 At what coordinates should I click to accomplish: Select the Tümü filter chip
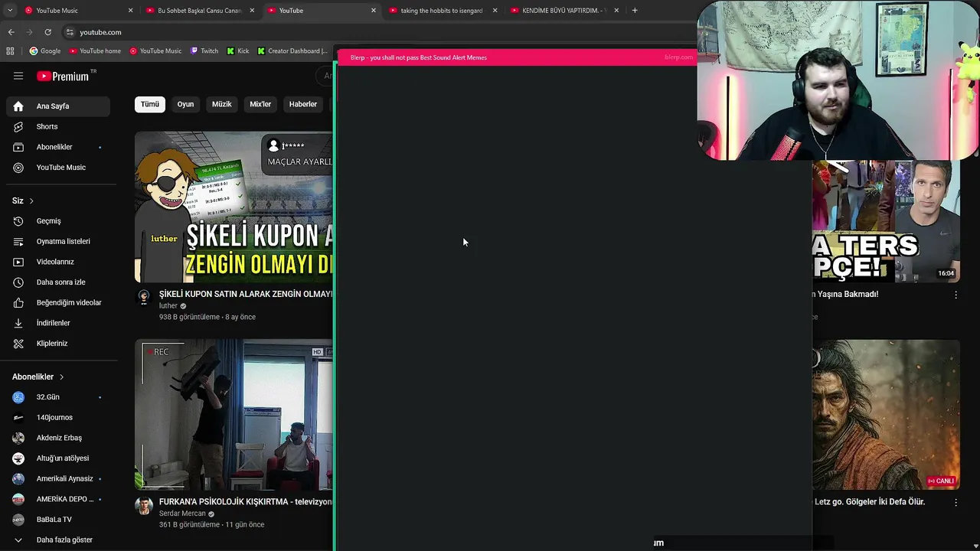tap(150, 104)
